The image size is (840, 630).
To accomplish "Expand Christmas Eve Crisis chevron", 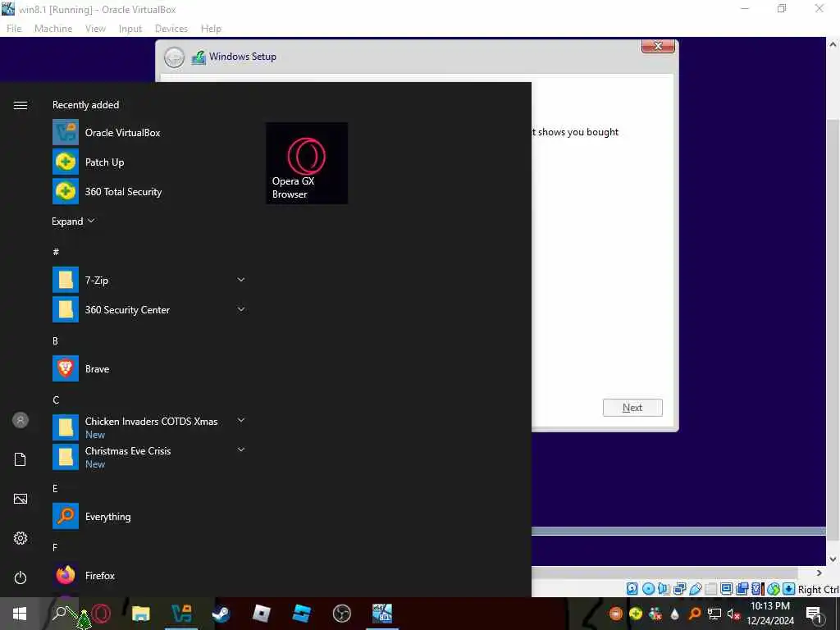I will pos(241,450).
